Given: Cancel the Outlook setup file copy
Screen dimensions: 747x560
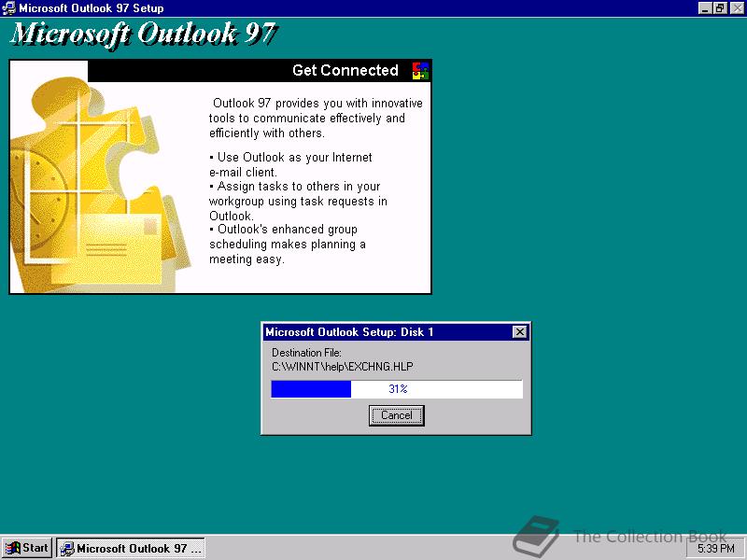Looking at the screenshot, I should (x=396, y=415).
